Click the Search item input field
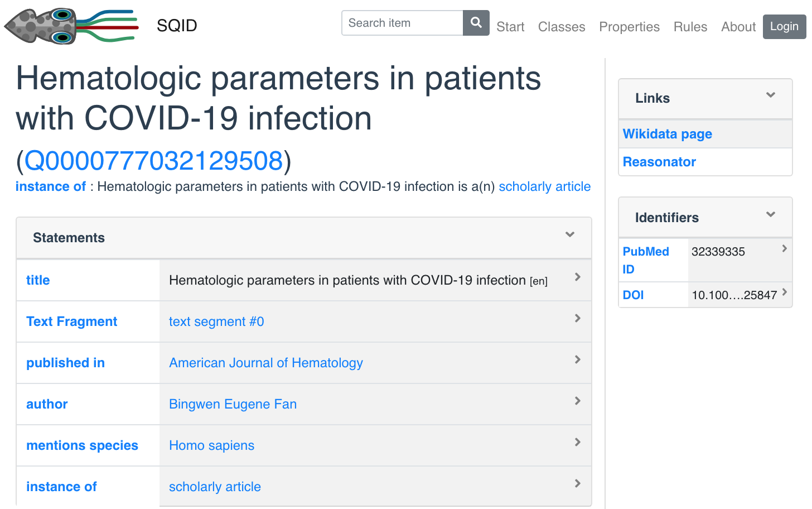Screen dimensions: 812x509 [x=402, y=23]
